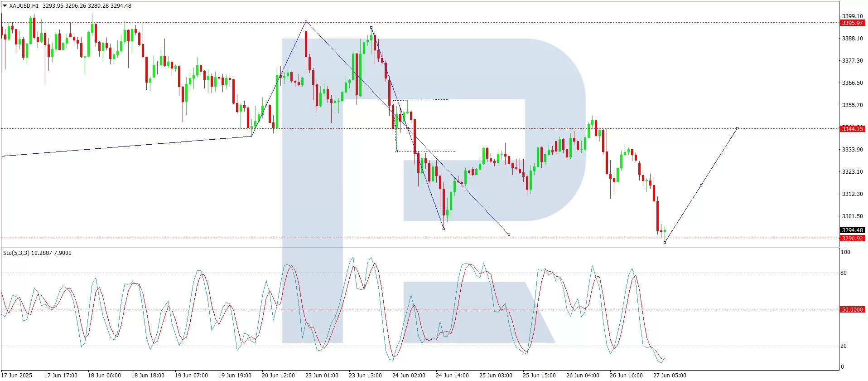Select the red 3344.15 level price label
The image size is (868, 381).
click(x=852, y=129)
